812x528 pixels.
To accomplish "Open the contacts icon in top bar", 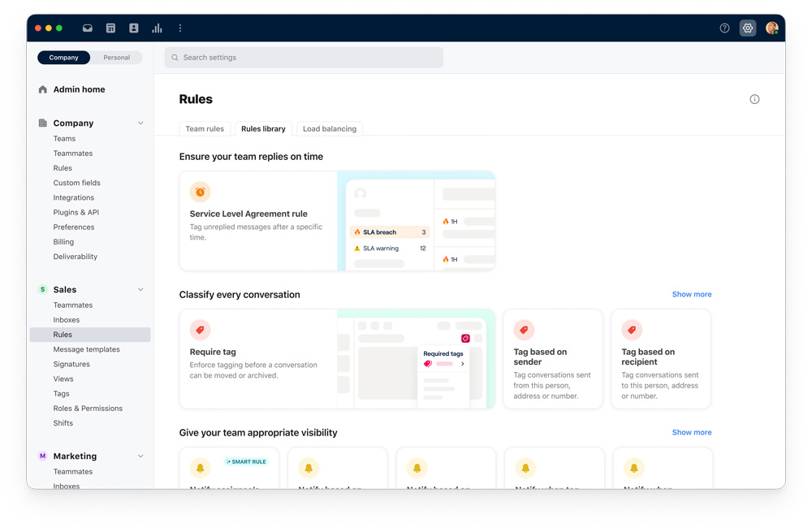I will [x=134, y=28].
